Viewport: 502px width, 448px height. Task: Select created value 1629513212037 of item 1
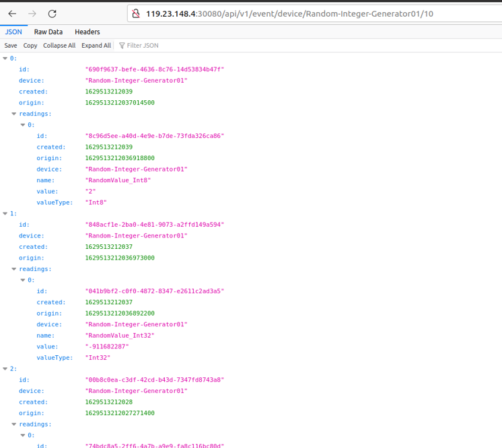(108, 247)
